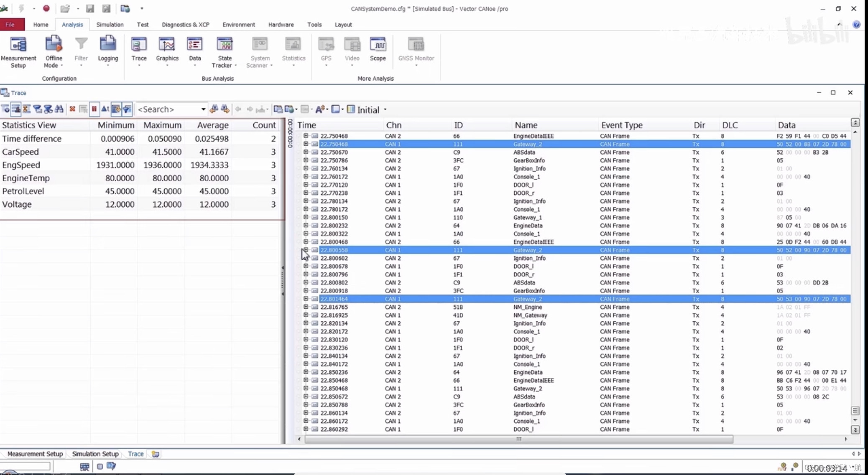Open the Initial column layout dropdown
868x475 pixels.
coord(385,110)
